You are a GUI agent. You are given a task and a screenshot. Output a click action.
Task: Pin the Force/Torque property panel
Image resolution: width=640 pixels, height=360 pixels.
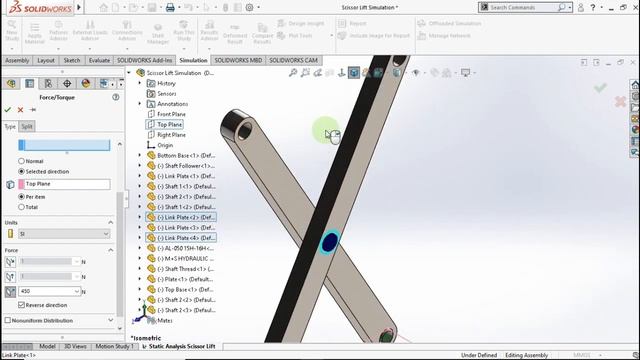[x=33, y=109]
